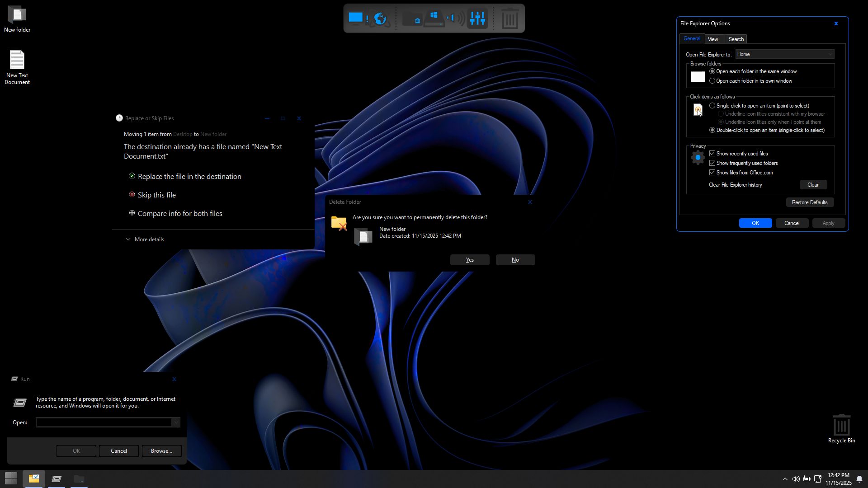Open the Run dialog Open combo arrow

click(176, 422)
